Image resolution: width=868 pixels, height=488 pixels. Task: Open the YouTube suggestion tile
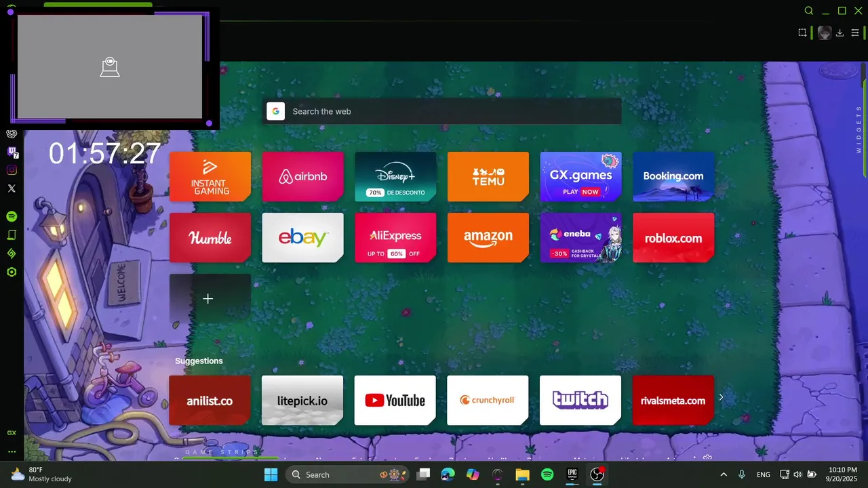click(x=395, y=401)
